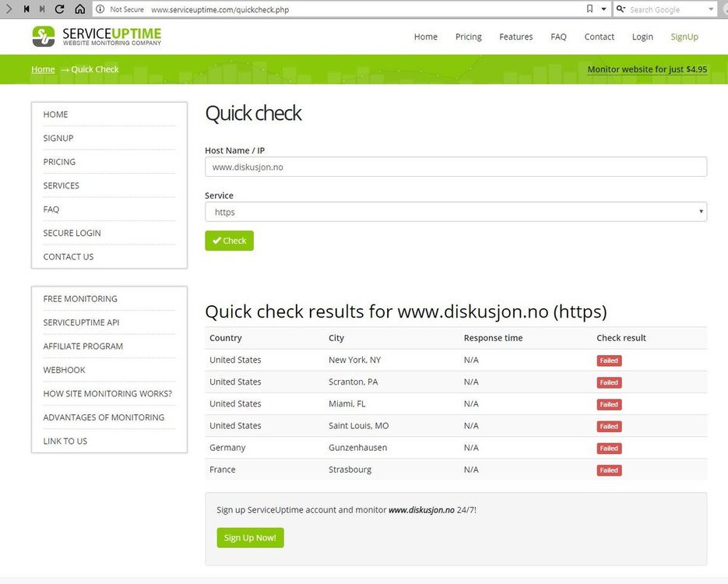Screen dimensions: 728x584
Task: Follow the Home breadcrumb link
Action: point(43,69)
